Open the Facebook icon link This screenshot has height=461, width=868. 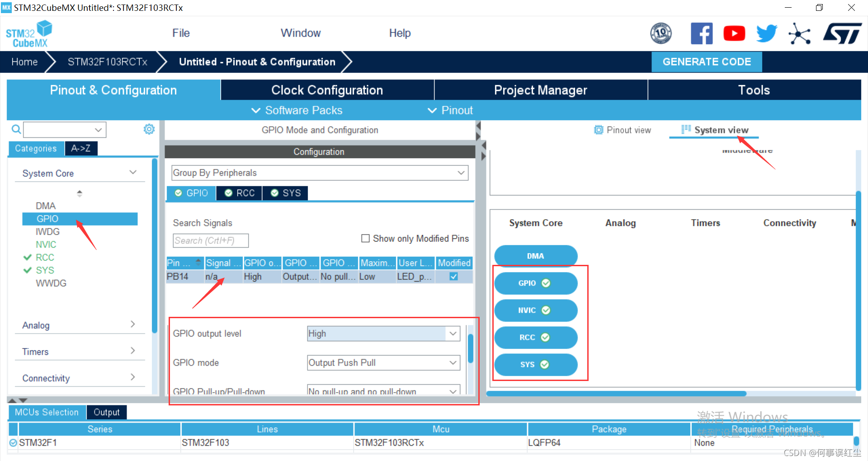point(701,33)
